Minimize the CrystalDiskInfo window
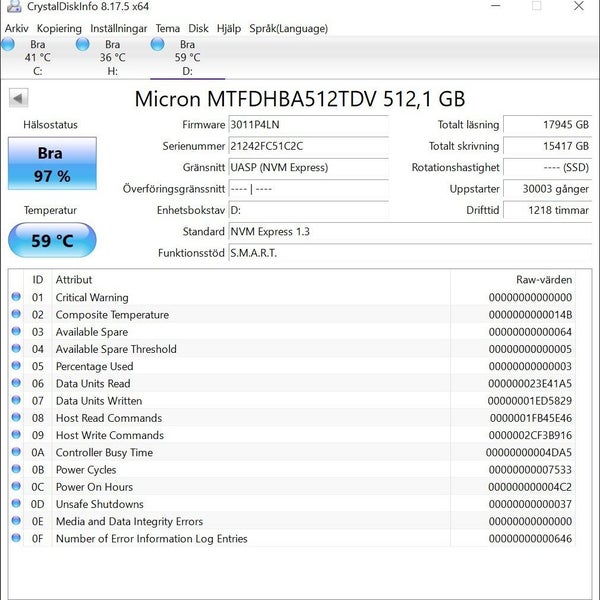This screenshot has height=600, width=600. 496,6
